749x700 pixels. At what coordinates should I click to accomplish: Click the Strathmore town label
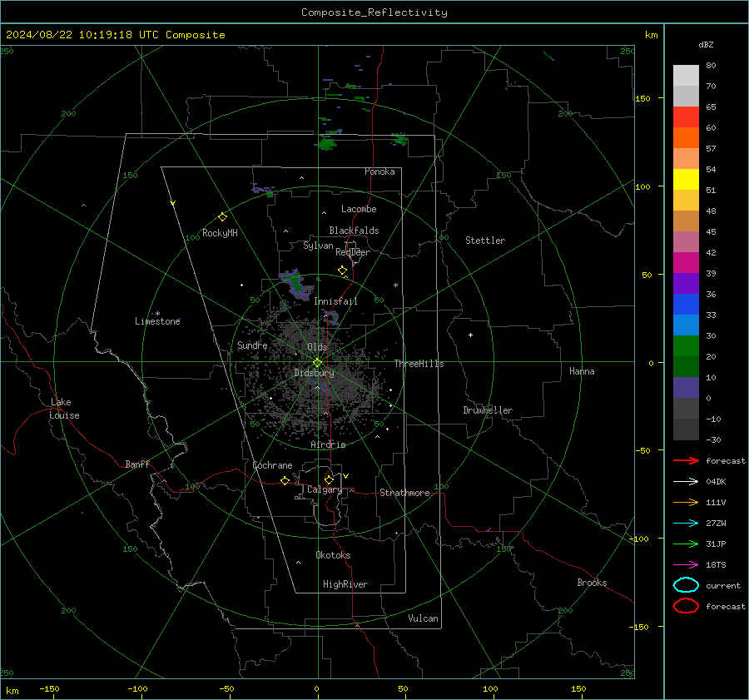pyautogui.click(x=404, y=493)
